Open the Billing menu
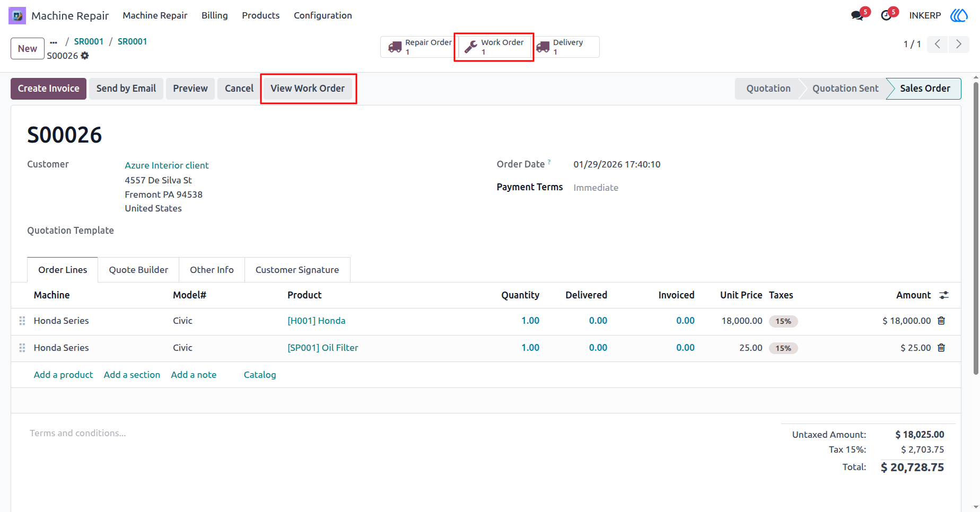The width and height of the screenshot is (980, 512). pos(215,15)
